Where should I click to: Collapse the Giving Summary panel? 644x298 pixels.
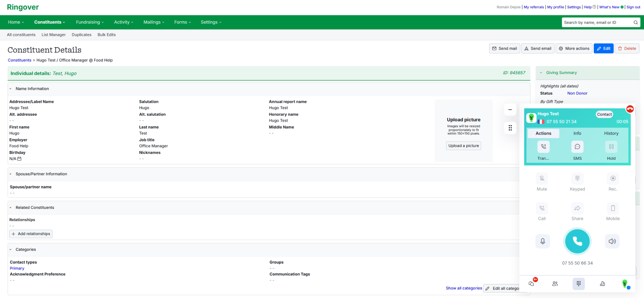point(541,73)
